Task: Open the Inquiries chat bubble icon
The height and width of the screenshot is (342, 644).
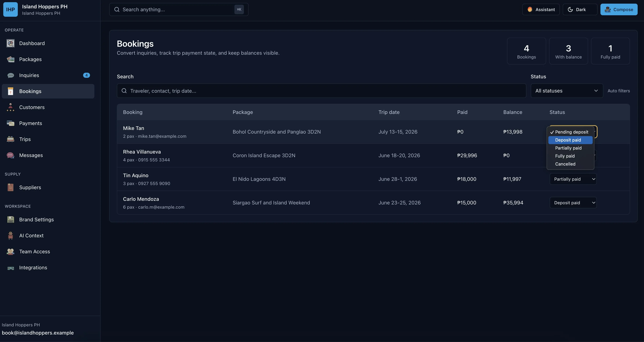Action: point(11,75)
